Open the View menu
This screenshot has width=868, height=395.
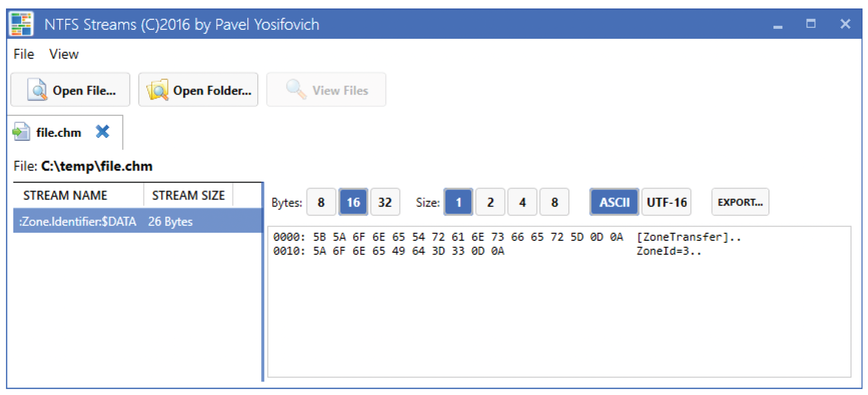[64, 54]
